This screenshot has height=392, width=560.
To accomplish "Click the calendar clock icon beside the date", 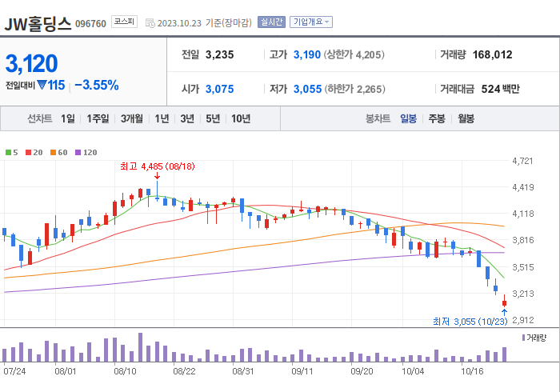I will pyautogui.click(x=150, y=23).
